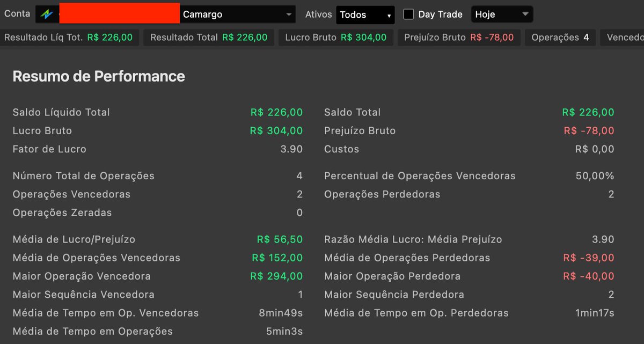Screen dimensions: 644x344
Task: Click the Média de Operações Perdedoras value R$ -39,00
Action: pos(589,258)
